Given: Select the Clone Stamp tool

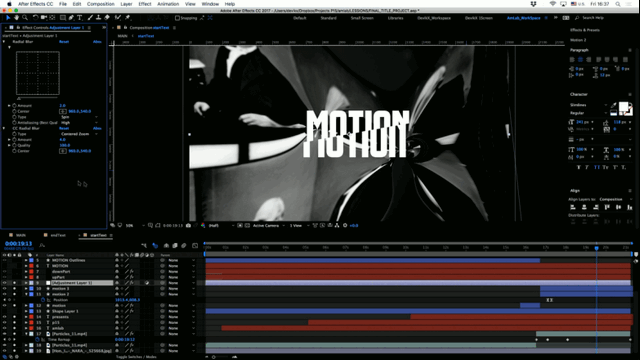Looking at the screenshot, I should 98,18.
